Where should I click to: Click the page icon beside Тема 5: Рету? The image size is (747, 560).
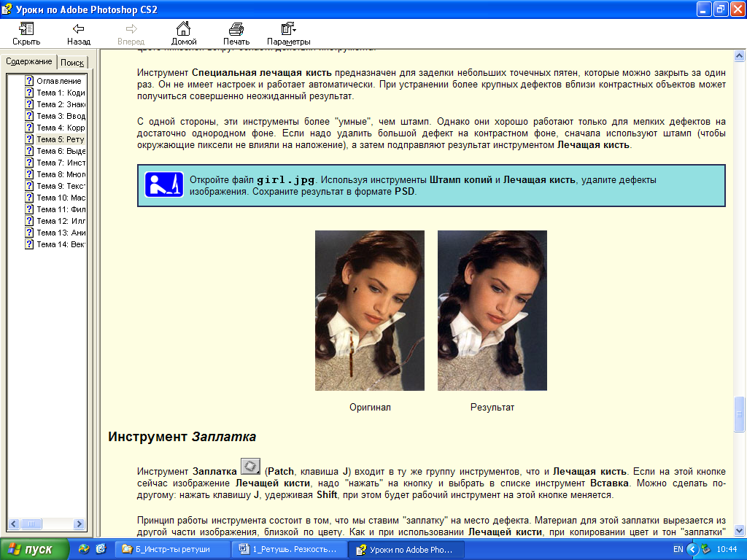pyautogui.click(x=29, y=139)
